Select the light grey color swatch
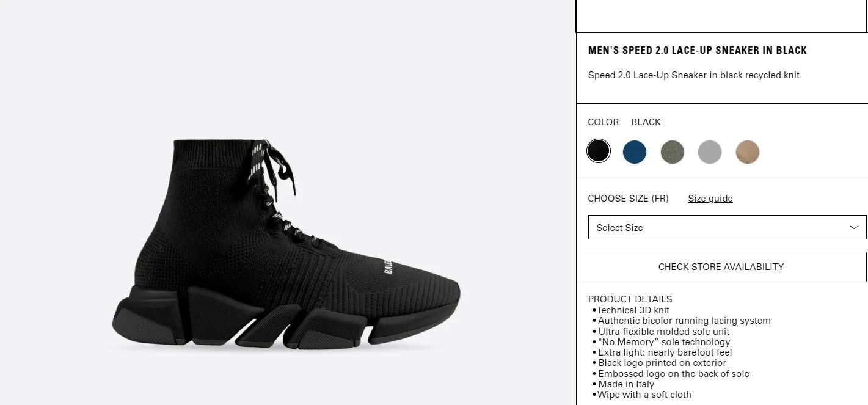The image size is (868, 405). (710, 151)
